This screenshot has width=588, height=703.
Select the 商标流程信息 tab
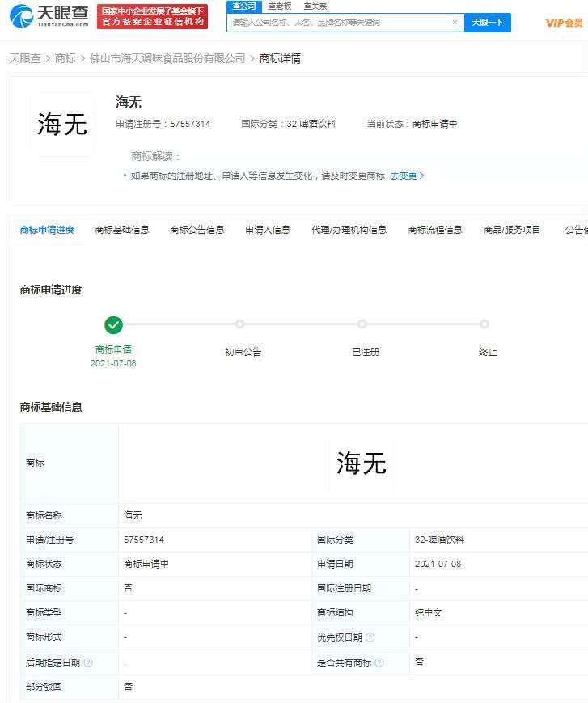435,230
